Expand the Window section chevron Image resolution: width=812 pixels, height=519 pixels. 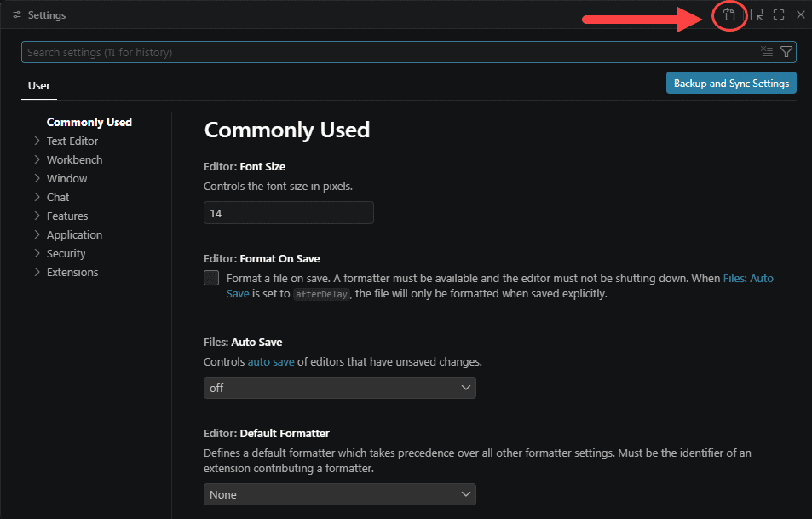37,178
